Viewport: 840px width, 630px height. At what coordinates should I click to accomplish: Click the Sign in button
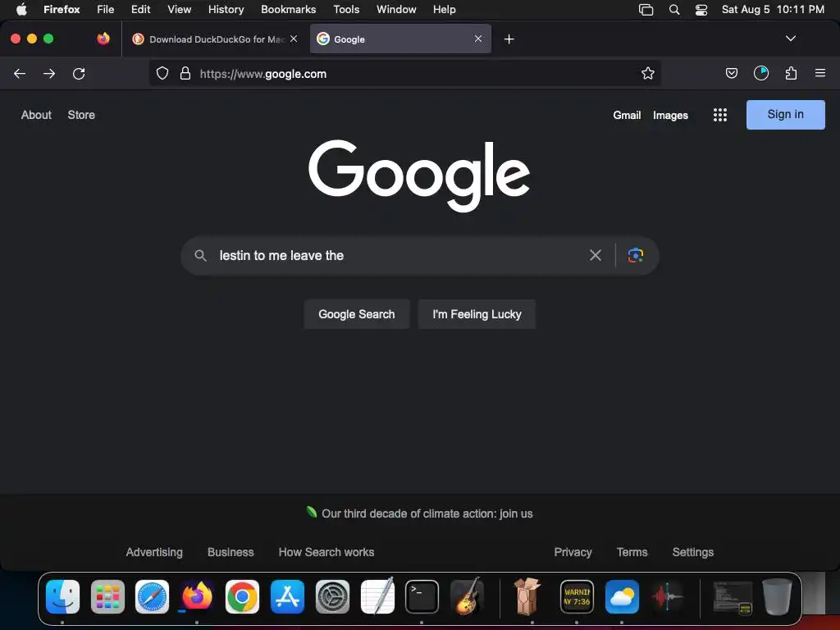click(x=785, y=115)
